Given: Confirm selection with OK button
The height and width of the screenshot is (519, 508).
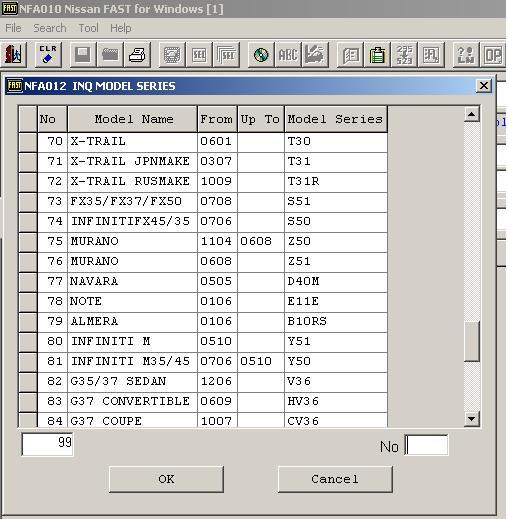Looking at the screenshot, I should point(166,479).
